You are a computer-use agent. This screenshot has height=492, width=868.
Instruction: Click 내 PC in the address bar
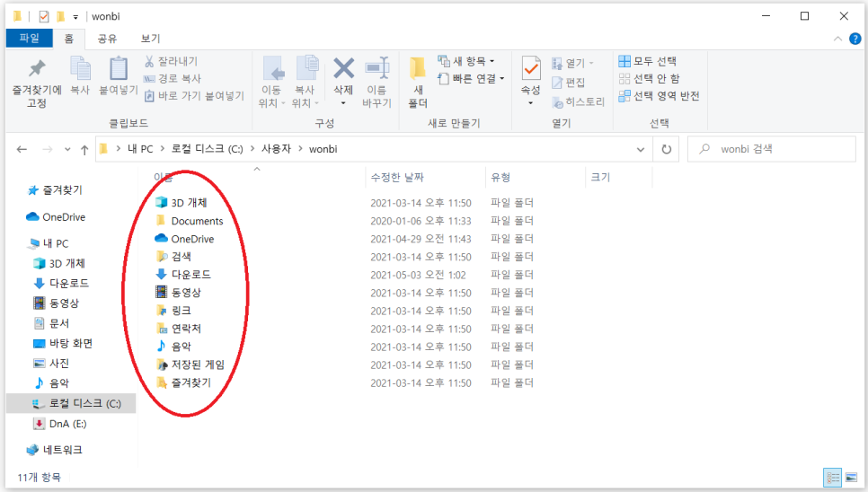click(140, 149)
